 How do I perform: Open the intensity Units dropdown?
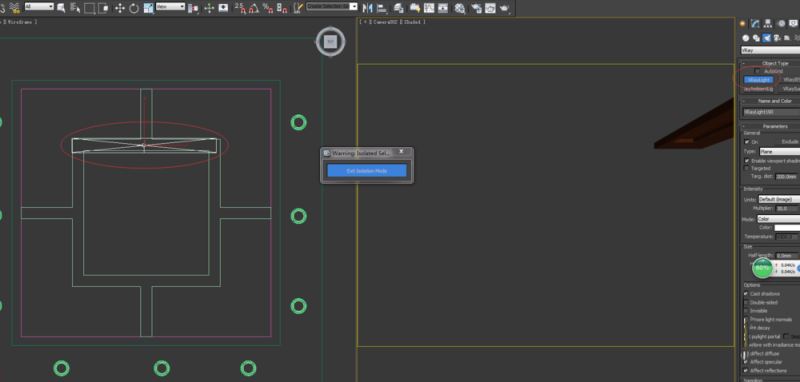tap(779, 199)
